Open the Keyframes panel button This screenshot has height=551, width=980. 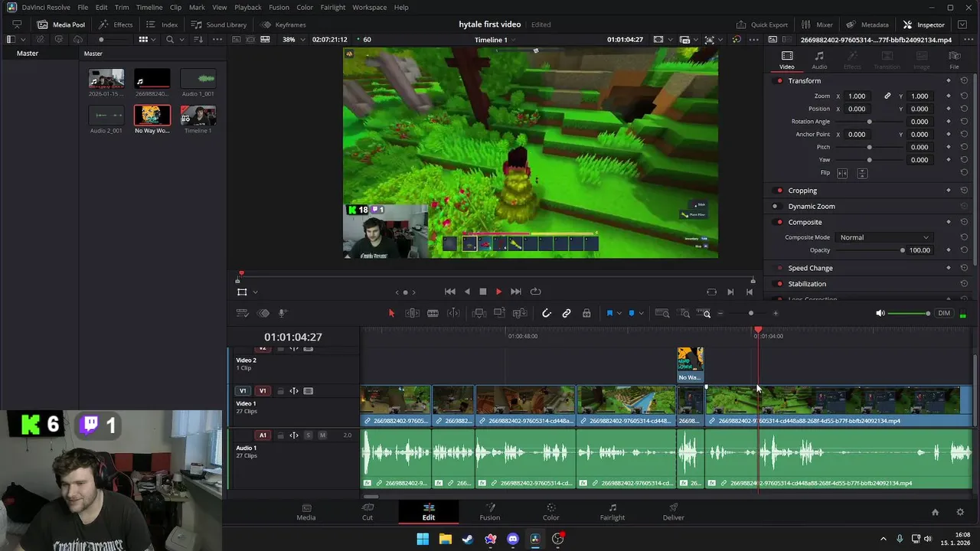pos(283,24)
